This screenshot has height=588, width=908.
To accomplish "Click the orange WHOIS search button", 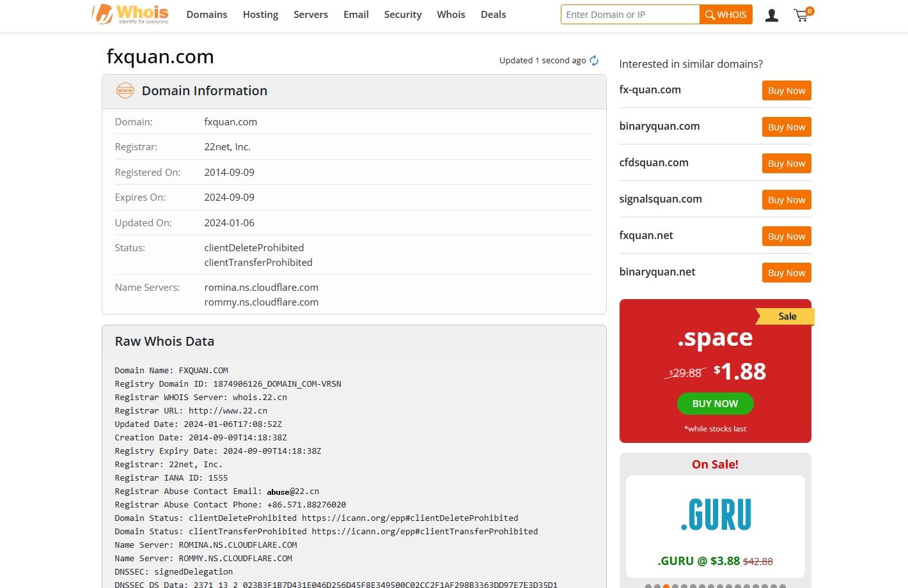I will (x=726, y=15).
